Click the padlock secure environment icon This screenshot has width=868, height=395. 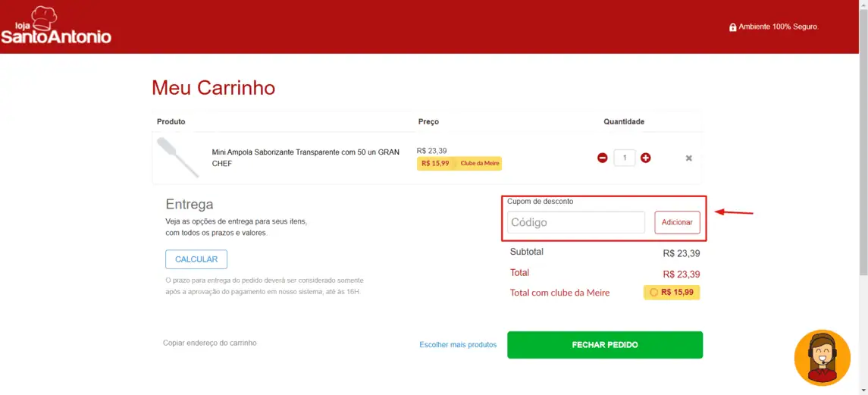tap(732, 27)
